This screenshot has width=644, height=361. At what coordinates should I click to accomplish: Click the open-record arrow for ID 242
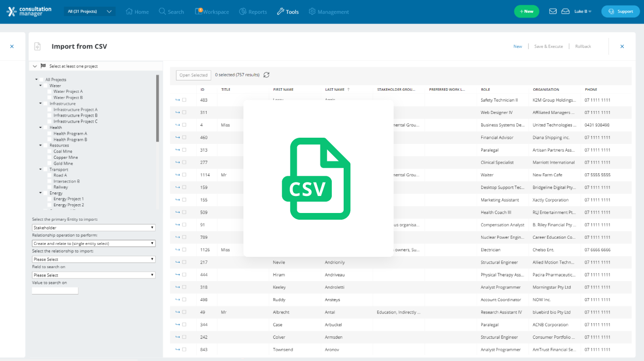(x=178, y=337)
